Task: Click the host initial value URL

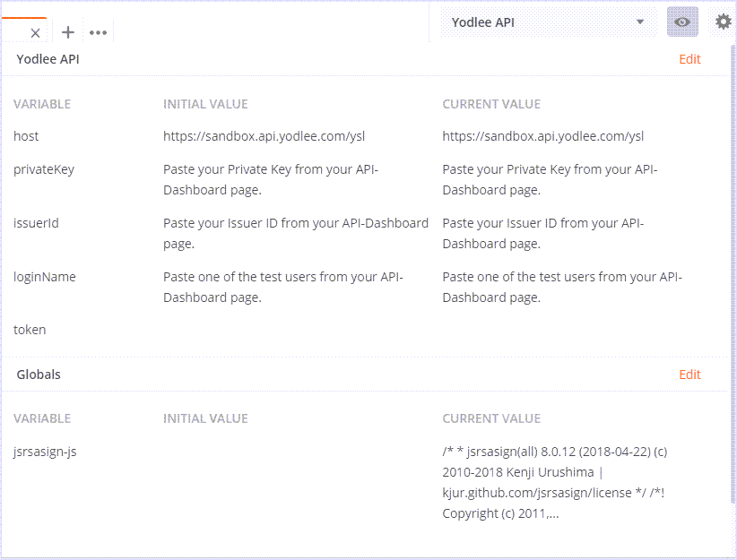Action: [x=264, y=136]
